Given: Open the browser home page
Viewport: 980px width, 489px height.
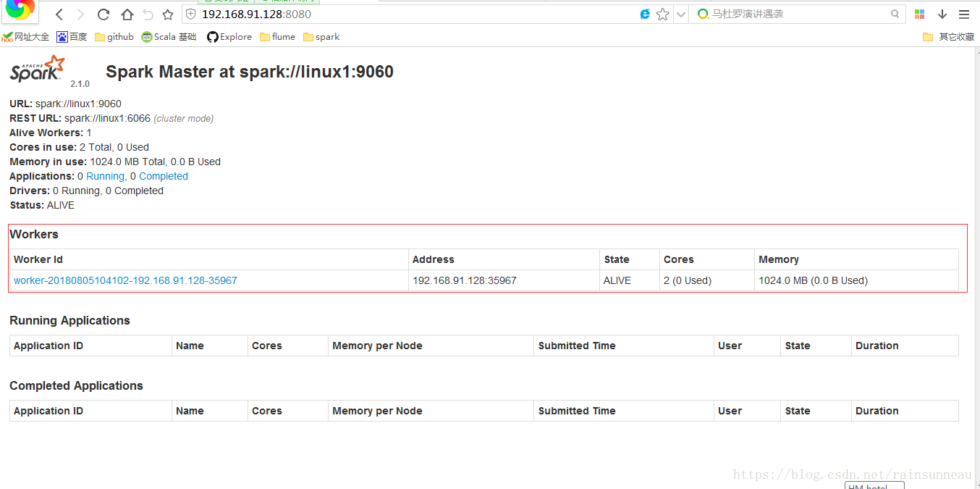Looking at the screenshot, I should tap(127, 14).
